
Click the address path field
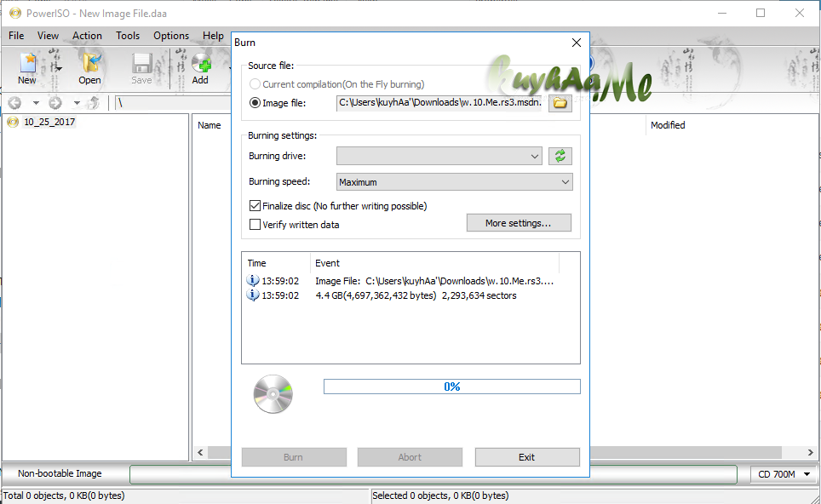173,103
